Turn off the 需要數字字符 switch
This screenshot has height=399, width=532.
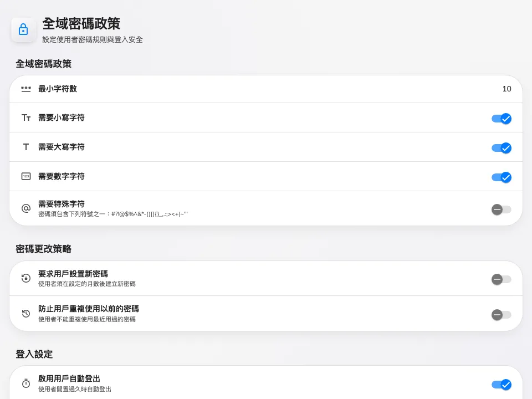[x=502, y=177]
